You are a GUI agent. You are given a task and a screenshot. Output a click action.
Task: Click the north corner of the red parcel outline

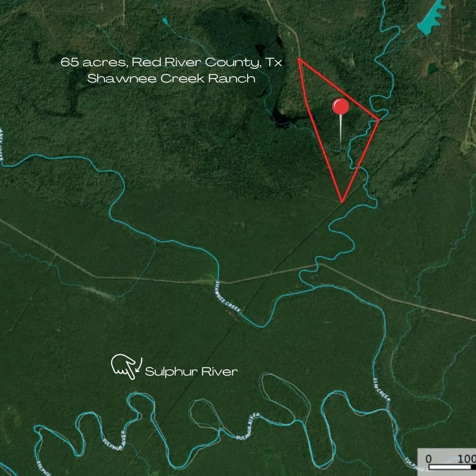point(299,59)
